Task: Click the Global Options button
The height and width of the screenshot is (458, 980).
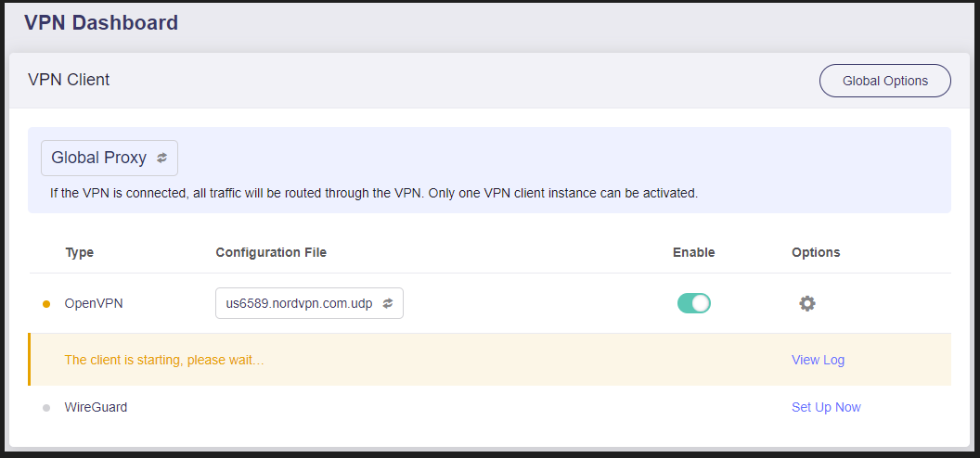Action: (885, 81)
